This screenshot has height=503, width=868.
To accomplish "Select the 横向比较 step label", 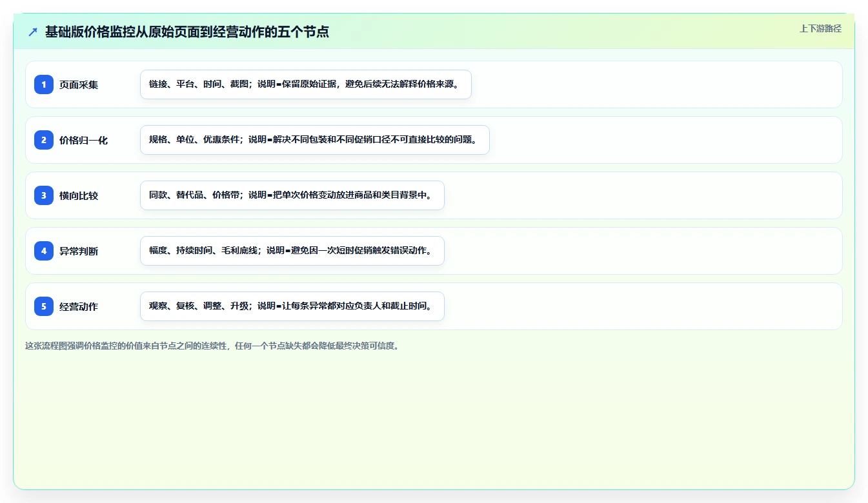I will click(x=79, y=195).
